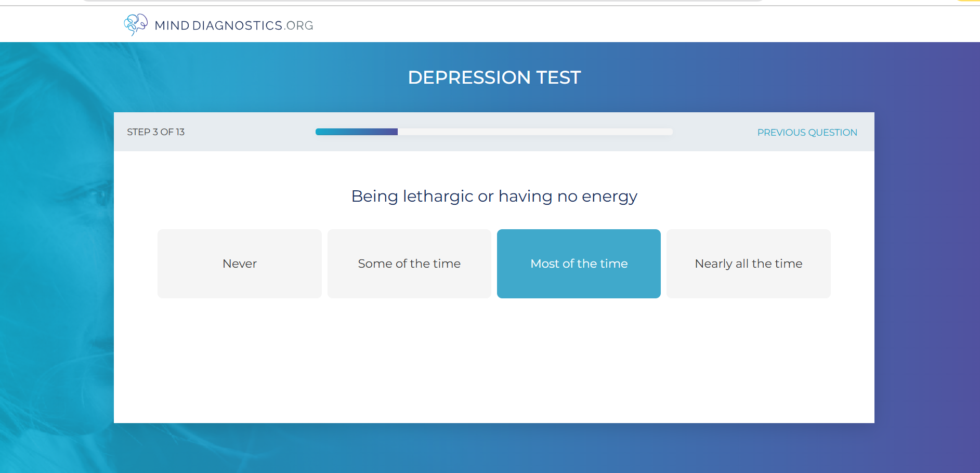Click the word "DIAGNOSTICS" in the header
The image size is (980, 473).
tap(237, 25)
